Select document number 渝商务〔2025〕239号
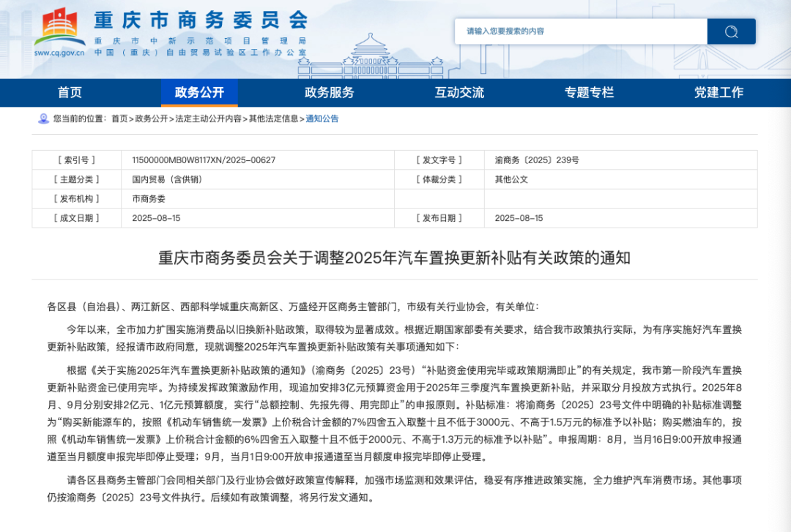Screen dimensions: 791x532 tap(537, 160)
